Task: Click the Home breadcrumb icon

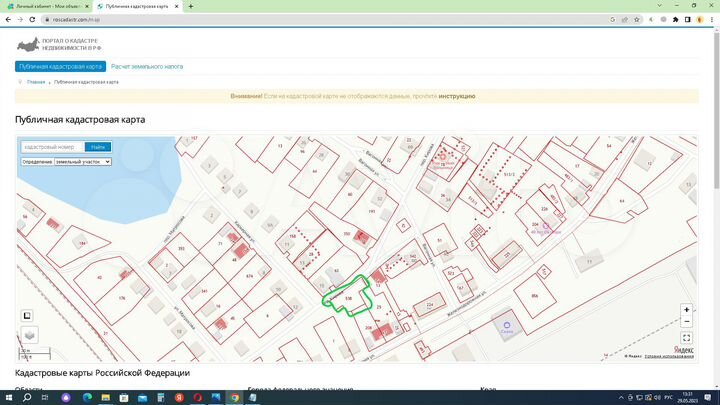Action: [20, 81]
